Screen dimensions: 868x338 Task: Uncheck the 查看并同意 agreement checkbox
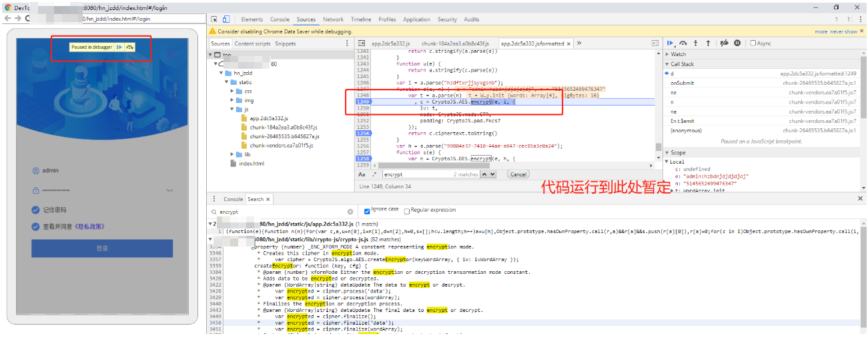(x=35, y=226)
